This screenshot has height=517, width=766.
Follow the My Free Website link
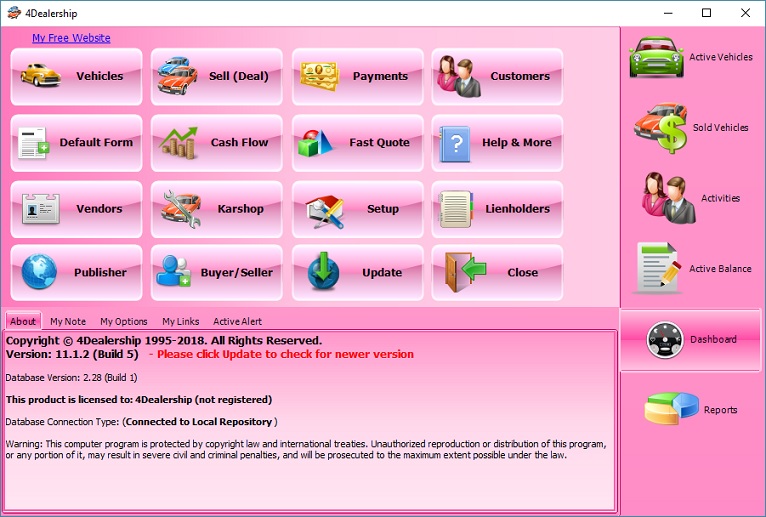pyautogui.click(x=71, y=38)
